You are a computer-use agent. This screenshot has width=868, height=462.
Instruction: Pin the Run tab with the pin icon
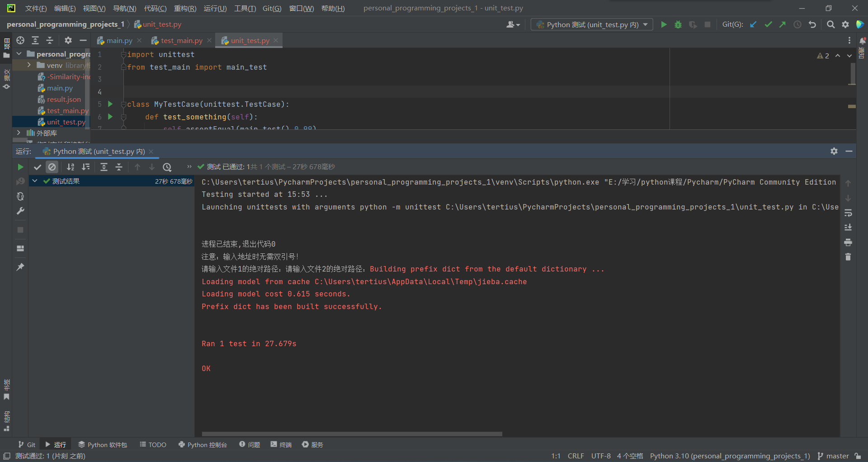point(20,267)
